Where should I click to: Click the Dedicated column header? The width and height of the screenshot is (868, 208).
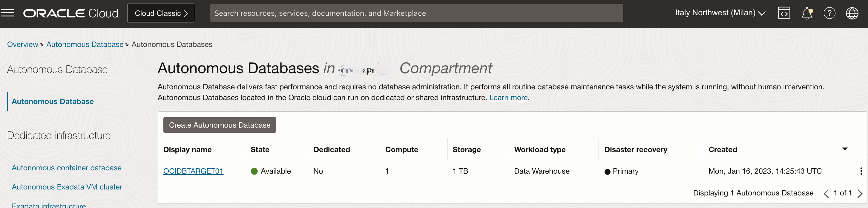(332, 149)
